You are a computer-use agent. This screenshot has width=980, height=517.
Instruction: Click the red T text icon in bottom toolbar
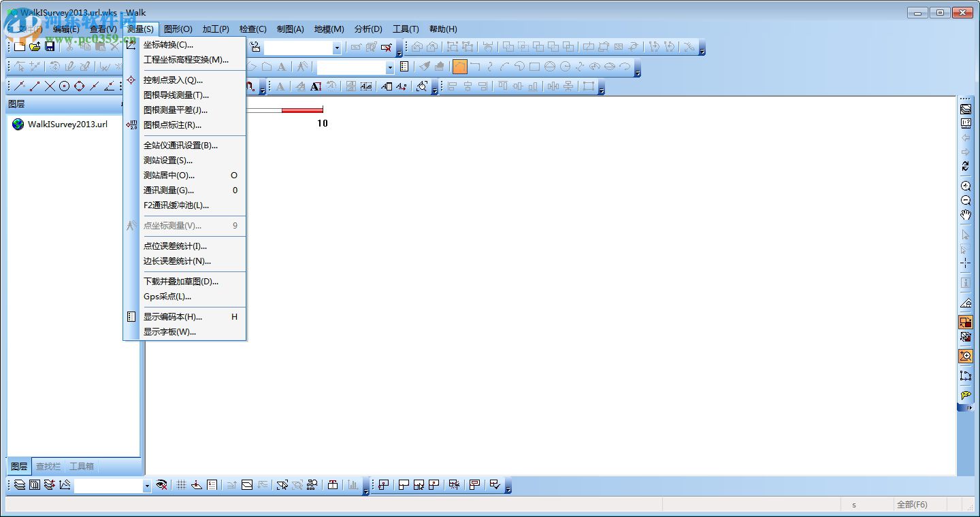tap(333, 485)
